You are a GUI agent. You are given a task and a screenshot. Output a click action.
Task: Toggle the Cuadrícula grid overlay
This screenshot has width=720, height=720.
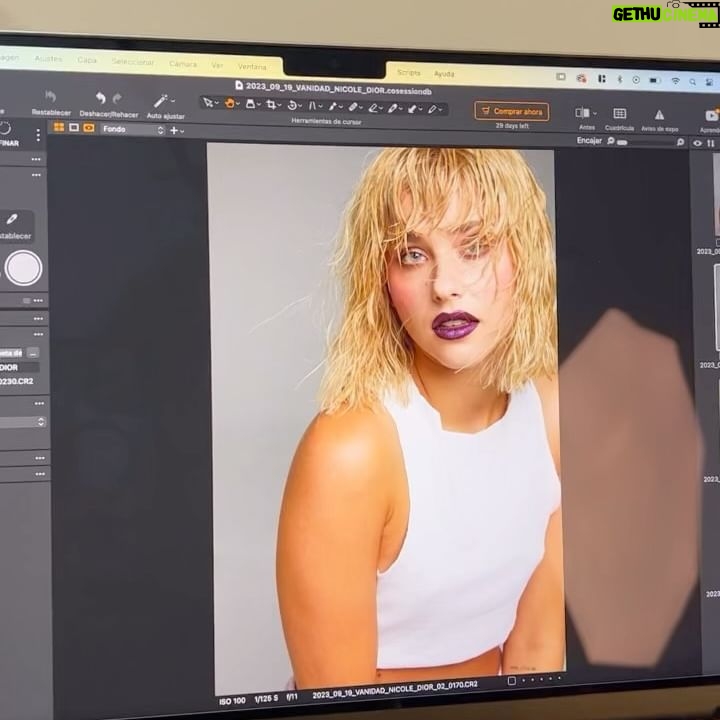click(x=619, y=113)
